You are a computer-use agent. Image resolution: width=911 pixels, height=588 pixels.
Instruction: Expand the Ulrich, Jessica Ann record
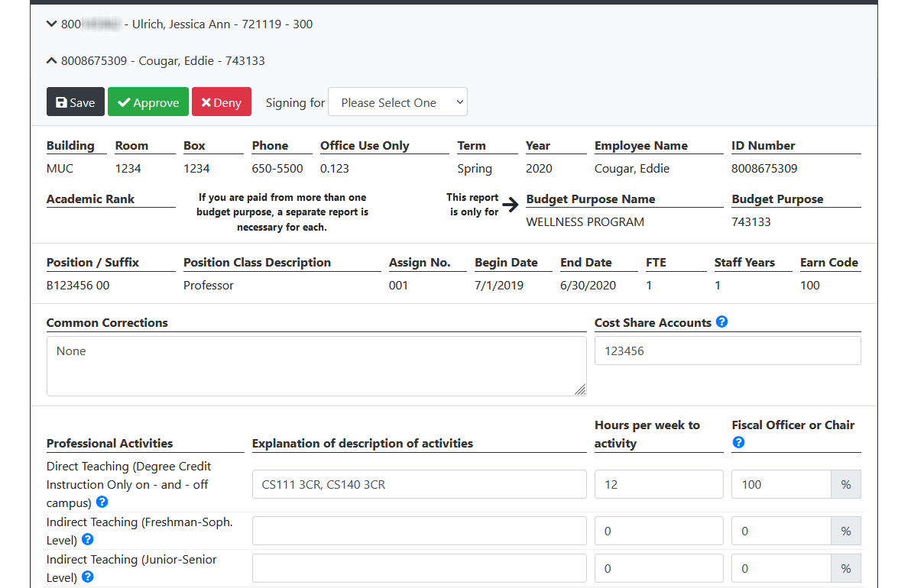(x=180, y=24)
